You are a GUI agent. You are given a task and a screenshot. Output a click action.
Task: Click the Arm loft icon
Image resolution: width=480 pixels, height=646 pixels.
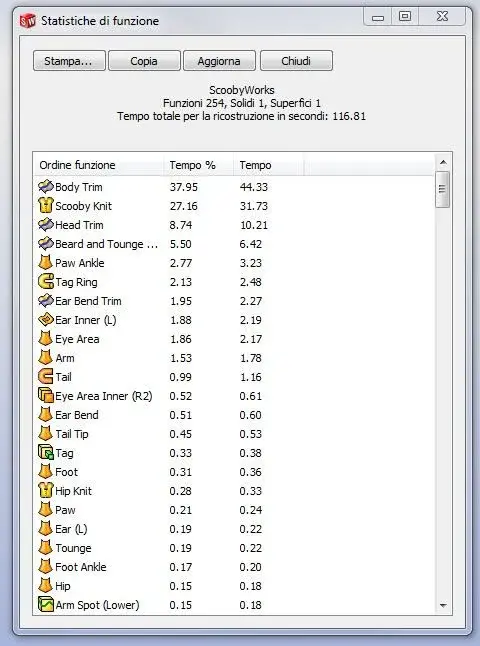(46, 358)
